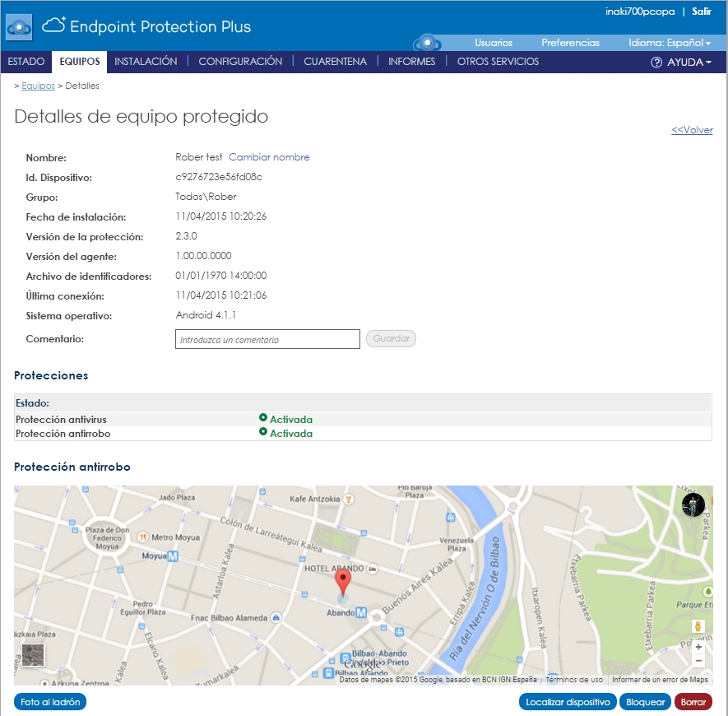This screenshot has height=716, width=728.
Task: Open the Preferencias menu item
Action: pyautogui.click(x=571, y=43)
